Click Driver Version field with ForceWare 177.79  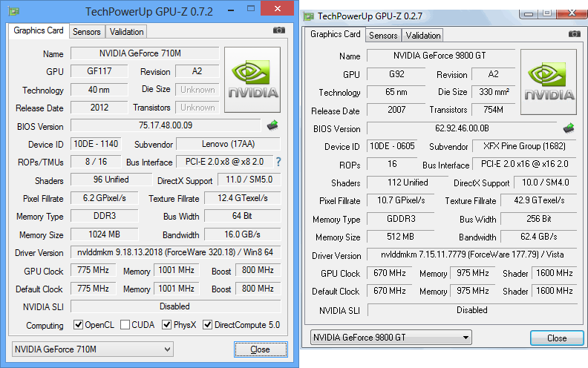point(471,254)
